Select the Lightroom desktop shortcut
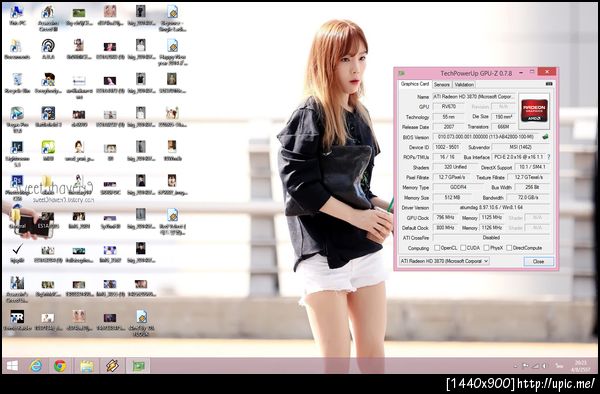The image size is (600, 394). [x=17, y=153]
